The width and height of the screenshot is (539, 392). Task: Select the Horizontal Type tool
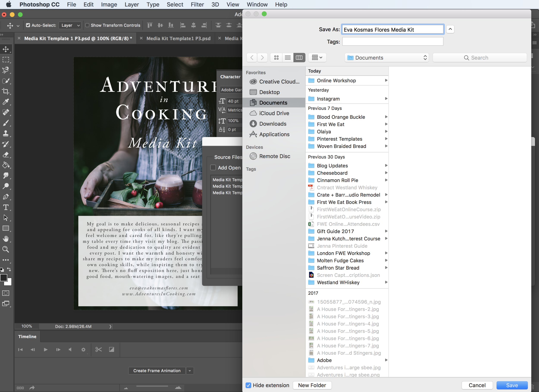coord(6,207)
